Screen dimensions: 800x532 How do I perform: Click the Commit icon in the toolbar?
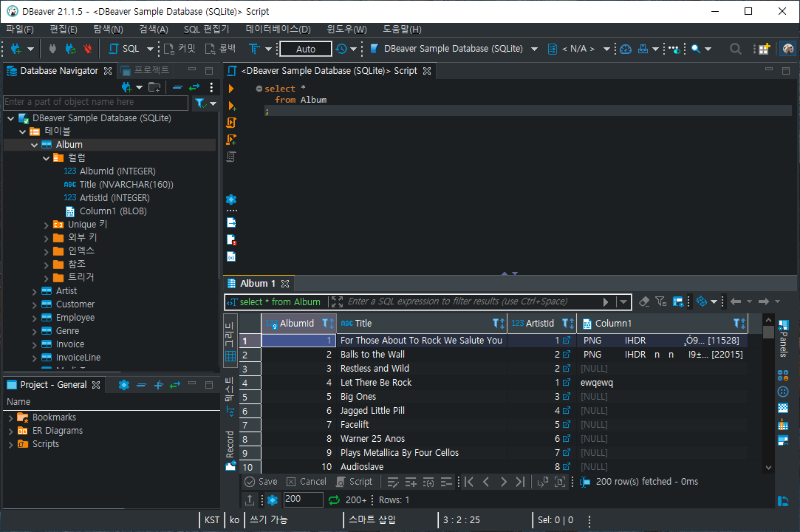[167, 49]
